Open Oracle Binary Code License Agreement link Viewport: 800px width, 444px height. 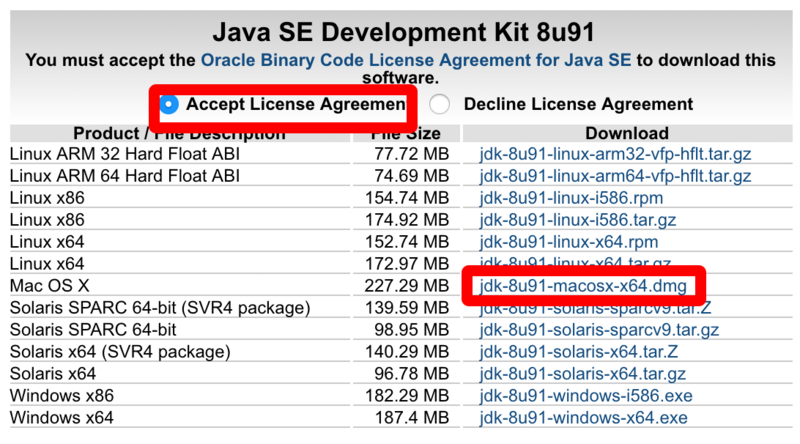[x=416, y=60]
